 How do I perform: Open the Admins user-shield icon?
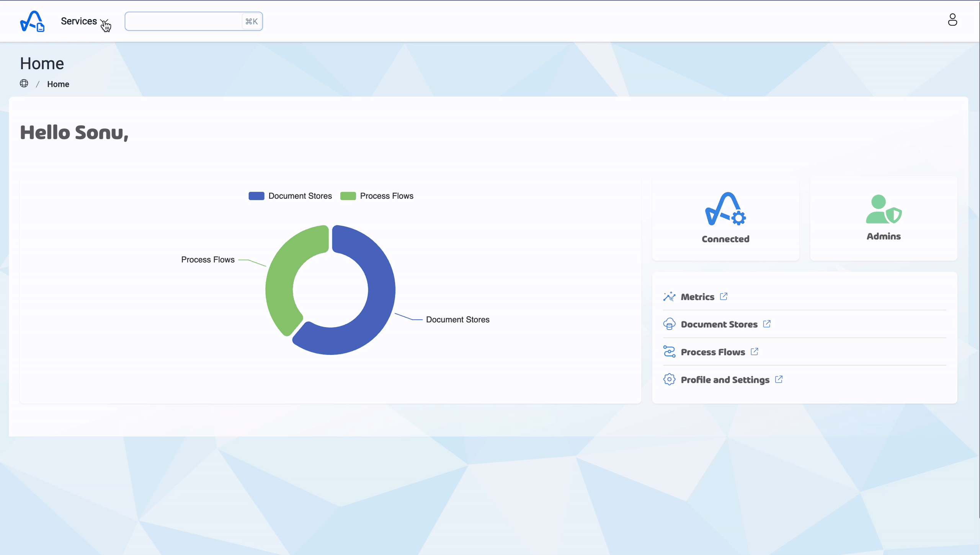tap(884, 209)
